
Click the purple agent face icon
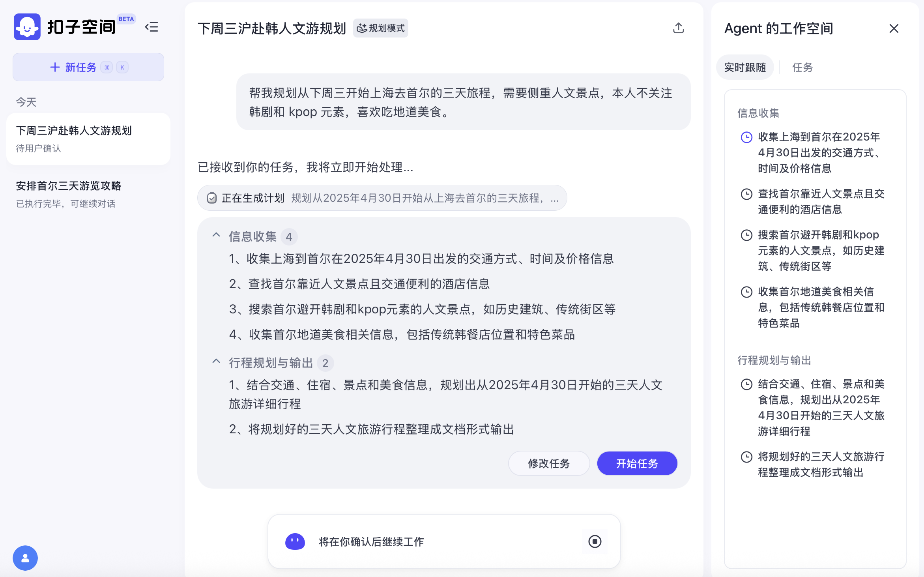(295, 541)
